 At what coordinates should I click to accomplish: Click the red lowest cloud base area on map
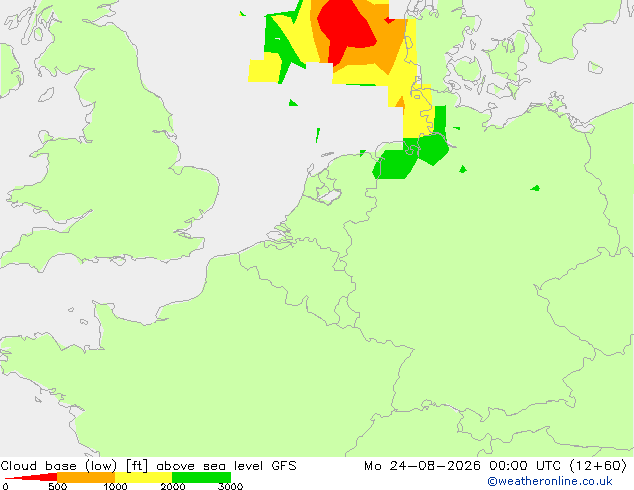(346, 28)
